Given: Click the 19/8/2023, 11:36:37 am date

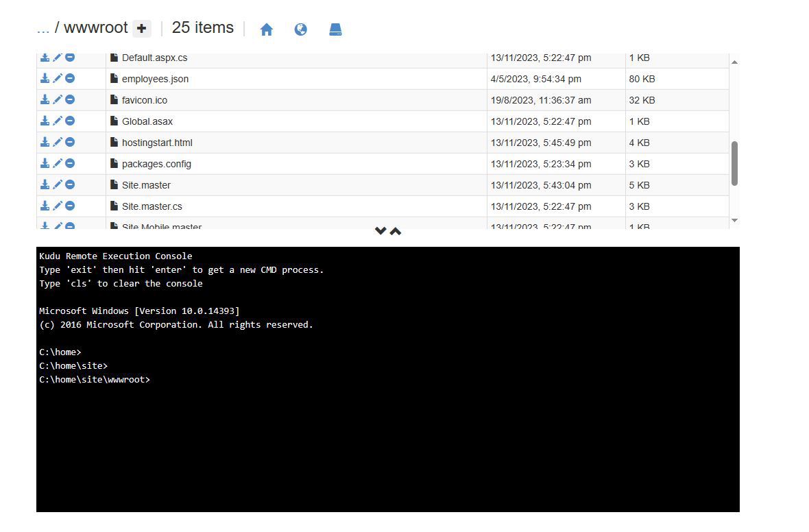Looking at the screenshot, I should 541,100.
